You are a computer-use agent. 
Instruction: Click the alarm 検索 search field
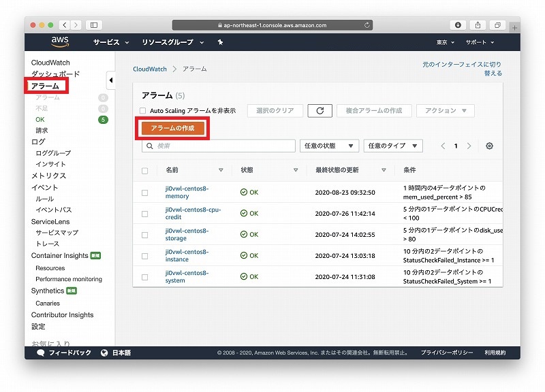click(218, 146)
